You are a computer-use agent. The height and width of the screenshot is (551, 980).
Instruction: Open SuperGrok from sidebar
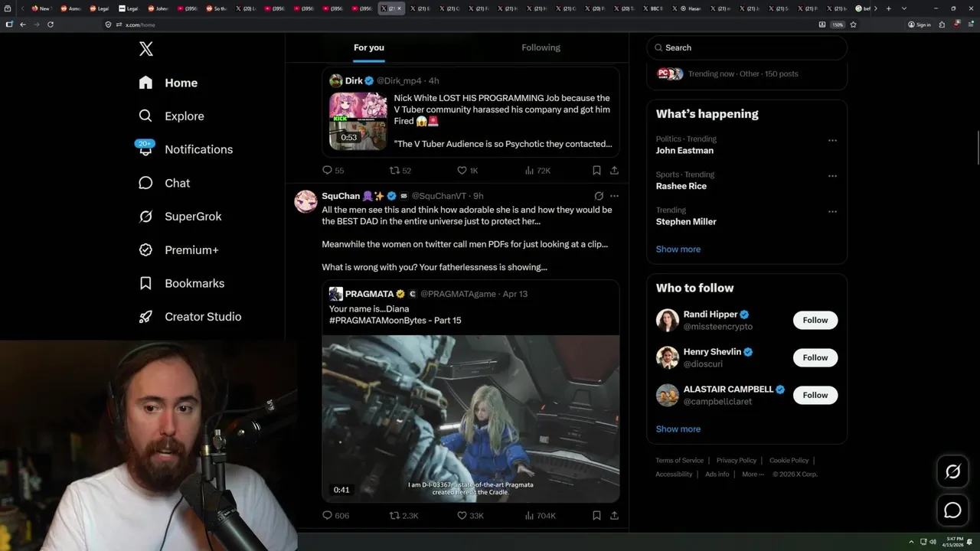(180, 217)
